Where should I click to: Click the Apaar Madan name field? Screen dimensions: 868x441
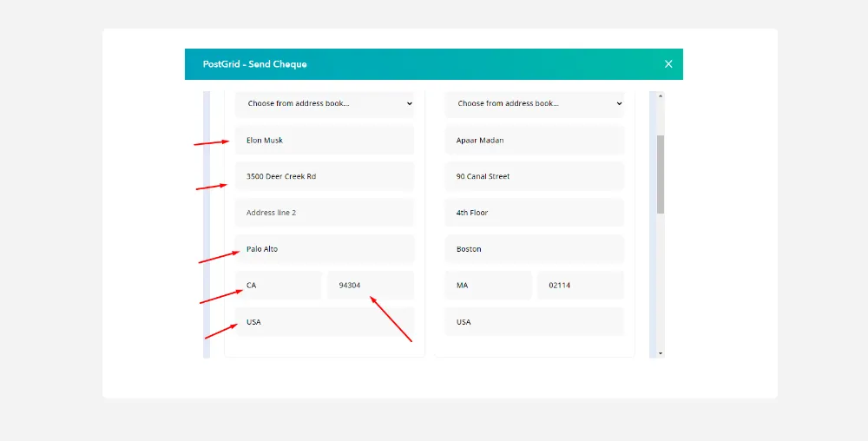pos(535,140)
